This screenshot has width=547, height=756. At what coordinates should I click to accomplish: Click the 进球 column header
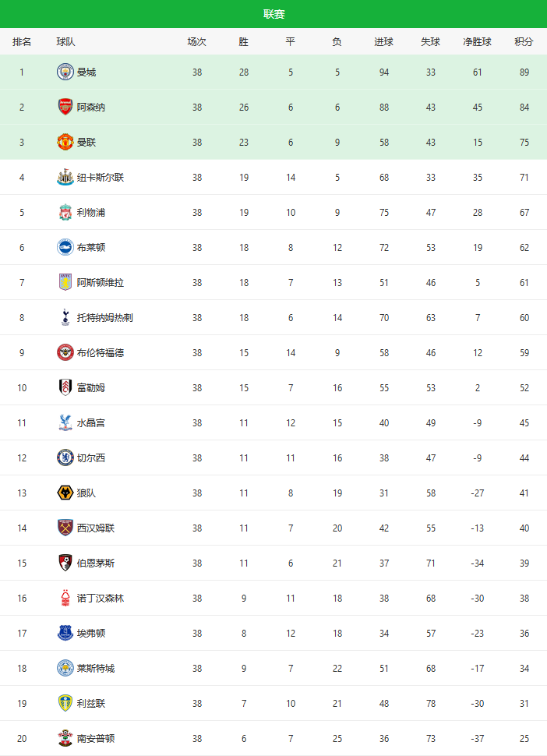384,41
